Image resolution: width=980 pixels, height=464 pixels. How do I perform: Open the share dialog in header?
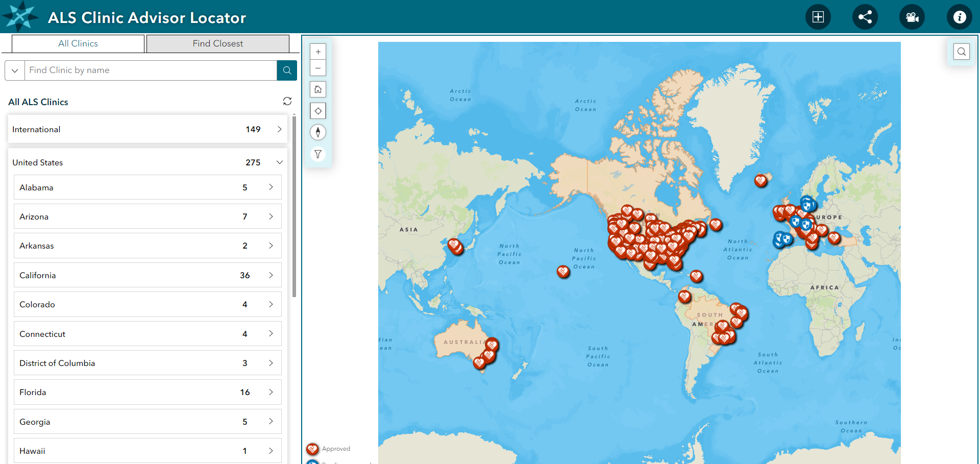point(865,17)
